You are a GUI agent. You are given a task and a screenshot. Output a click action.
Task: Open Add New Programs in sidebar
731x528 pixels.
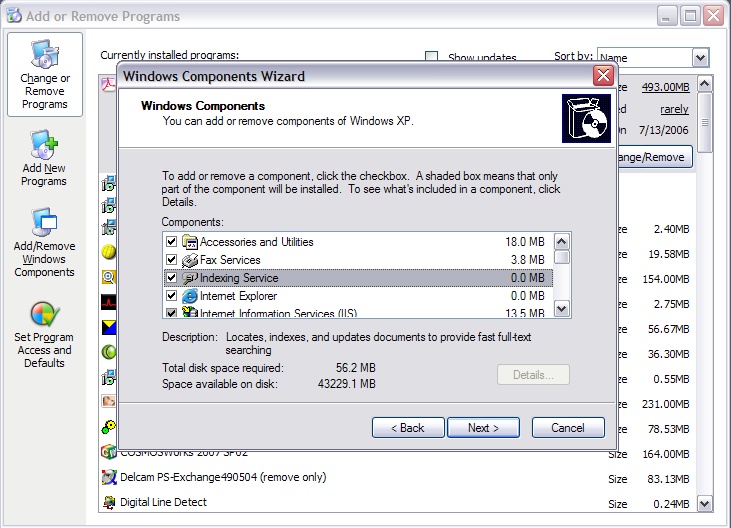point(44,158)
